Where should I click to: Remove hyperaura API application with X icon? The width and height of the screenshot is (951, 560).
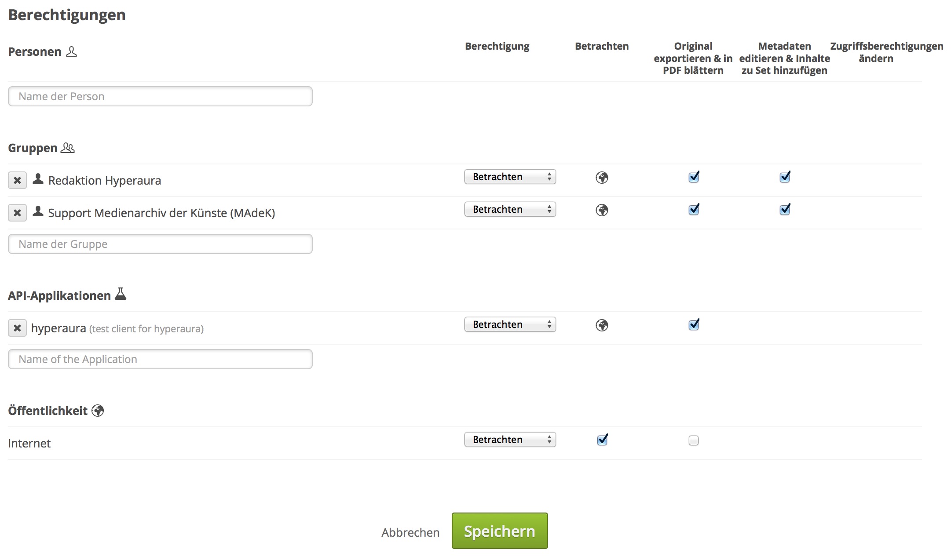17,328
